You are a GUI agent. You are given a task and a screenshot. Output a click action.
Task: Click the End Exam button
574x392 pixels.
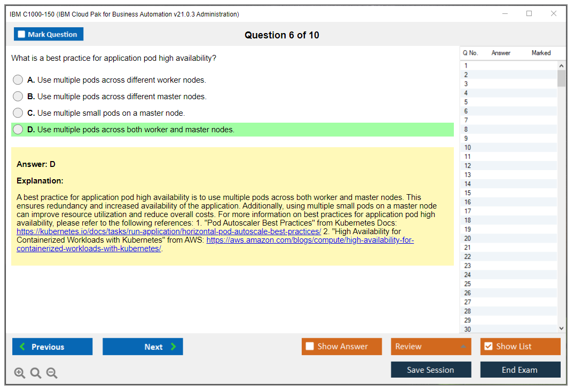[520, 370]
